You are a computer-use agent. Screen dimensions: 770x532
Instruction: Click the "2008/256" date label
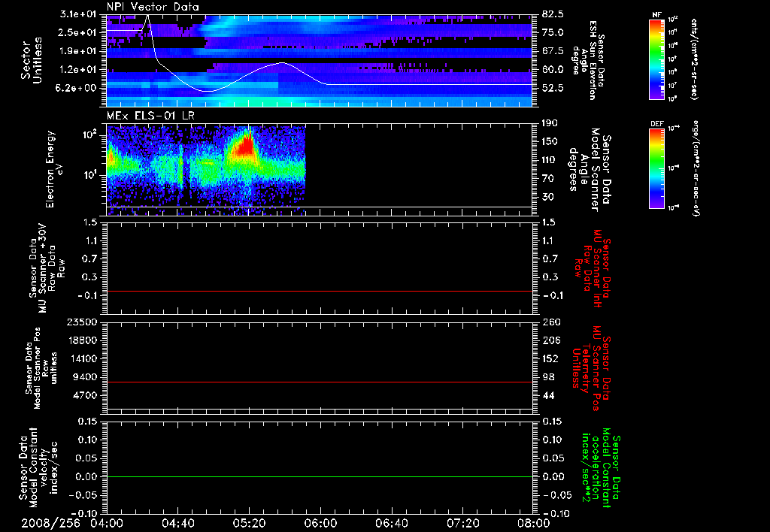pos(50,523)
